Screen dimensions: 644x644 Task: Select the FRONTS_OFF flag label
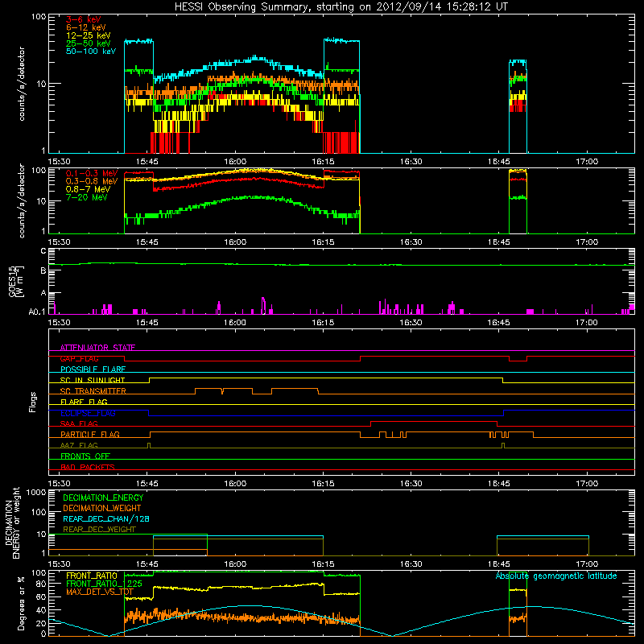tap(85, 456)
